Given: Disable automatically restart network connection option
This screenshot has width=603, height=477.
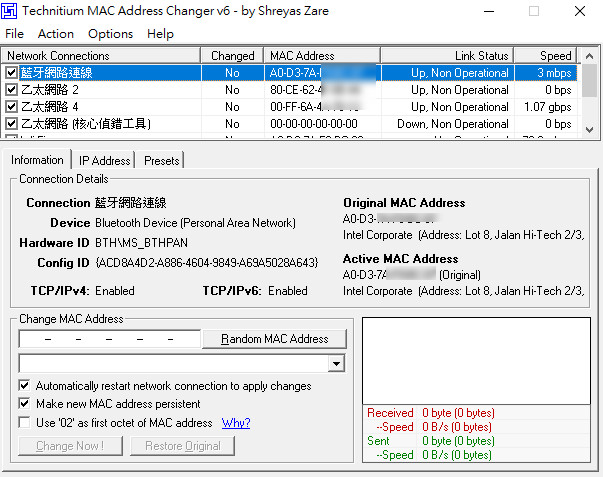Looking at the screenshot, I should tap(24, 385).
